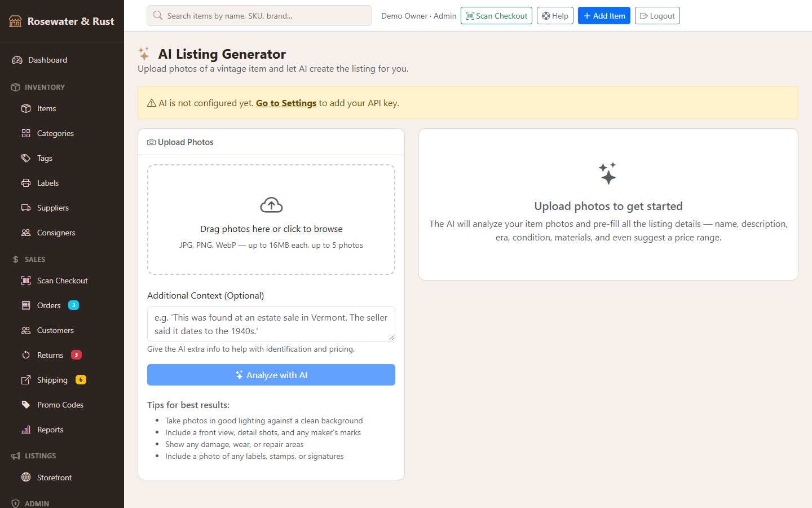This screenshot has height=508, width=812.
Task: Click the Orders count badge showing 3
Action: pyautogui.click(x=73, y=305)
